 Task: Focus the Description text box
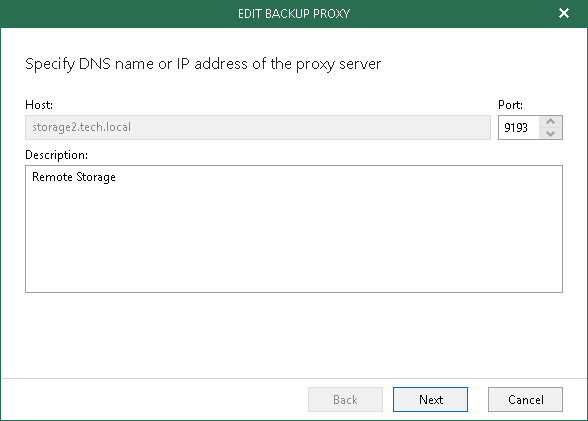[x=294, y=229]
